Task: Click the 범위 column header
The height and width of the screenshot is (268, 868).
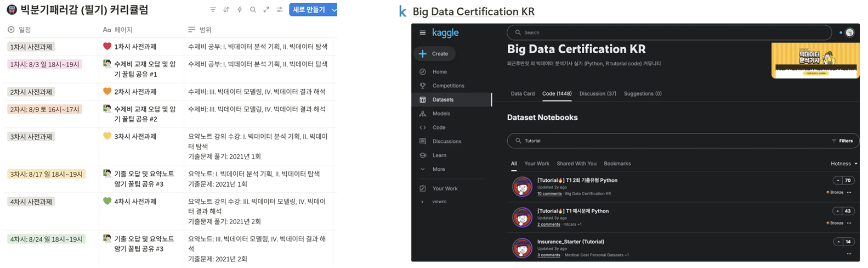Action: point(200,30)
